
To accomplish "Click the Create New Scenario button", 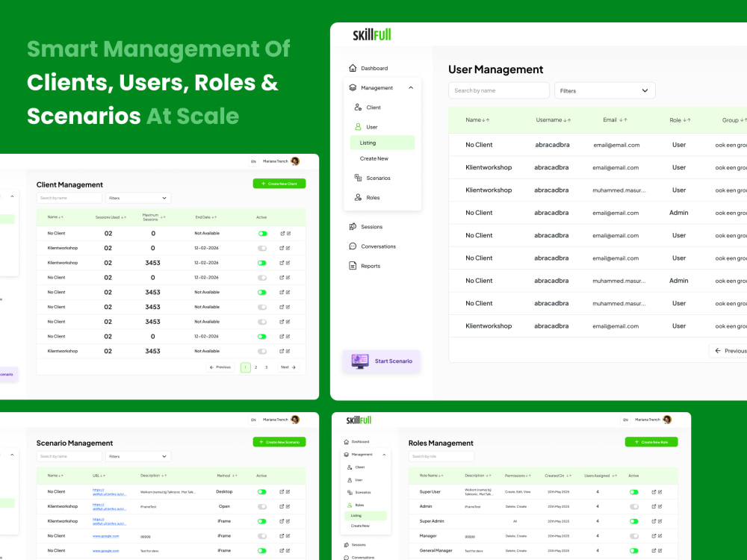I will (279, 442).
